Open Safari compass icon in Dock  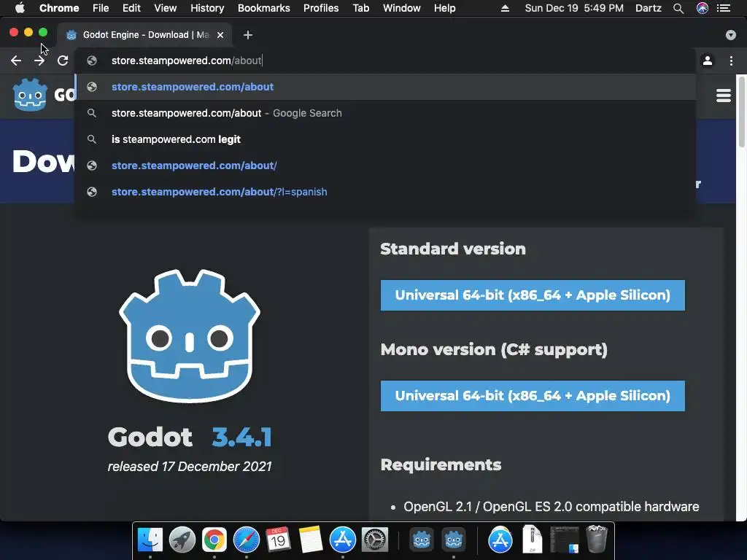[x=247, y=540]
